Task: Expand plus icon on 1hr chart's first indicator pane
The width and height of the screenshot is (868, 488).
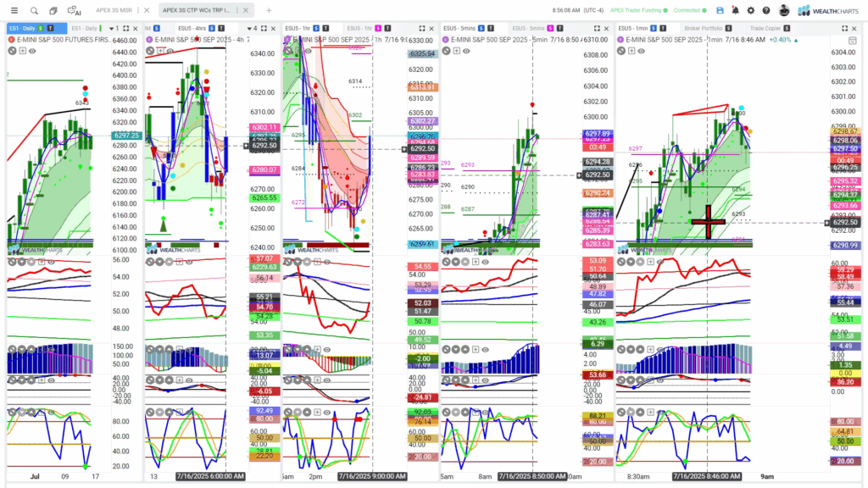Action: (317, 262)
